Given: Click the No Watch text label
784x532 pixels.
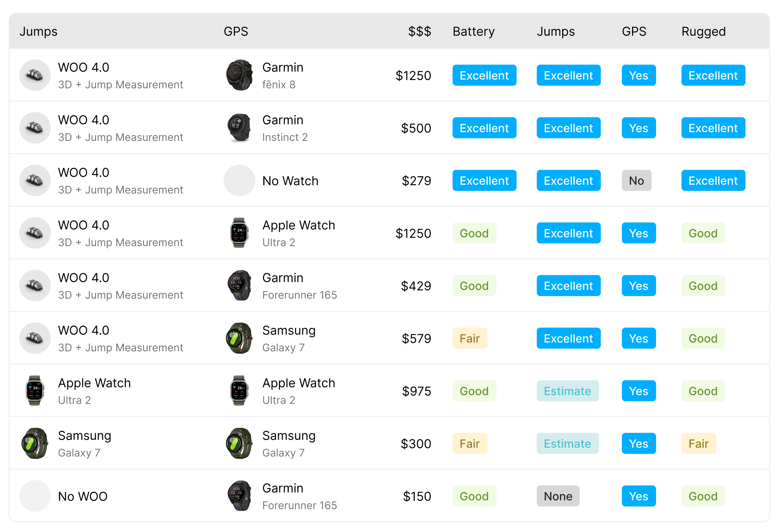Looking at the screenshot, I should pyautogui.click(x=290, y=180).
